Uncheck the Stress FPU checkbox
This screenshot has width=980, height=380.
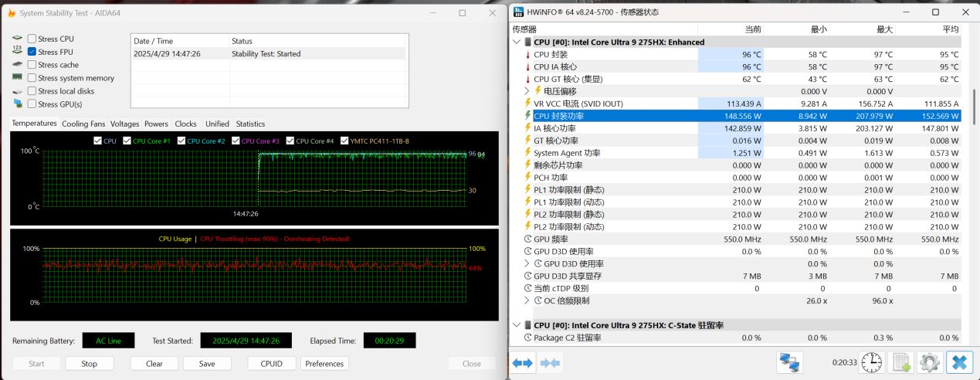click(32, 52)
